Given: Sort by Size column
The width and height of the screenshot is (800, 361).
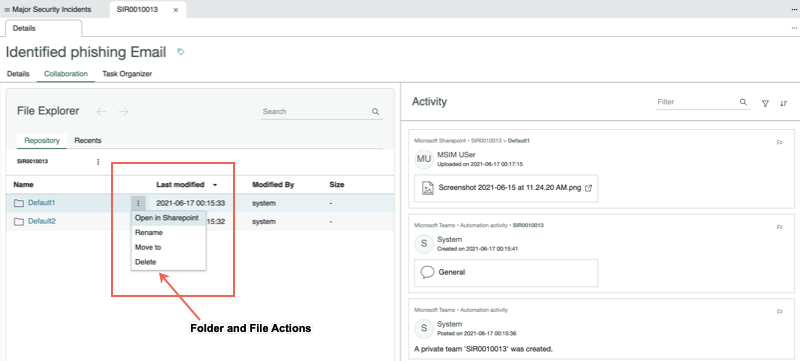Looking at the screenshot, I should 337,185.
